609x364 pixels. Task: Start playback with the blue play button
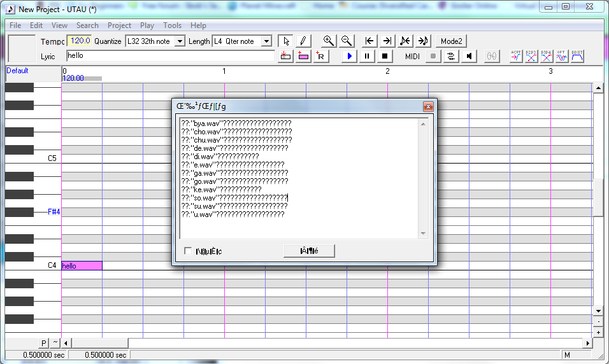[349, 56]
